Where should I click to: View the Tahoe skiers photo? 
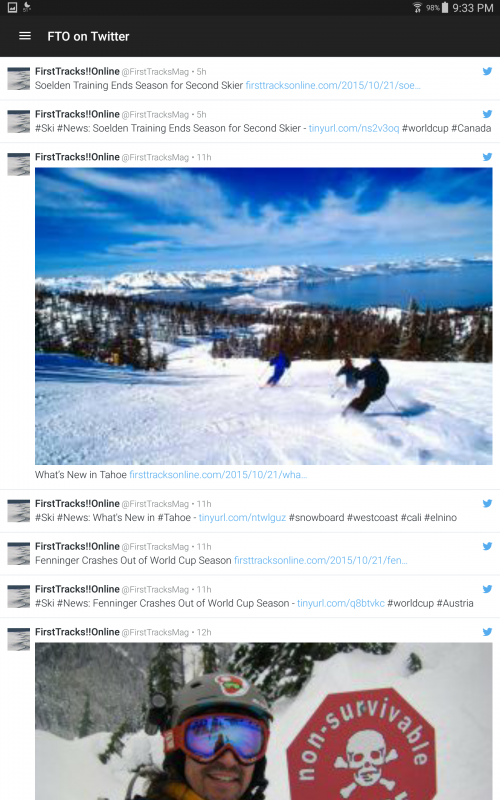[x=264, y=316]
